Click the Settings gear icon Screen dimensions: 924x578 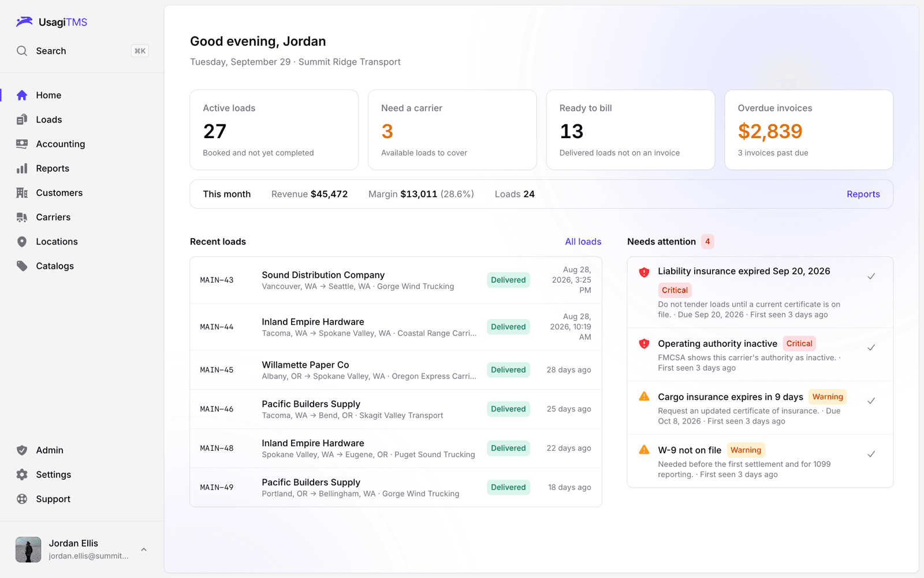[x=22, y=475]
